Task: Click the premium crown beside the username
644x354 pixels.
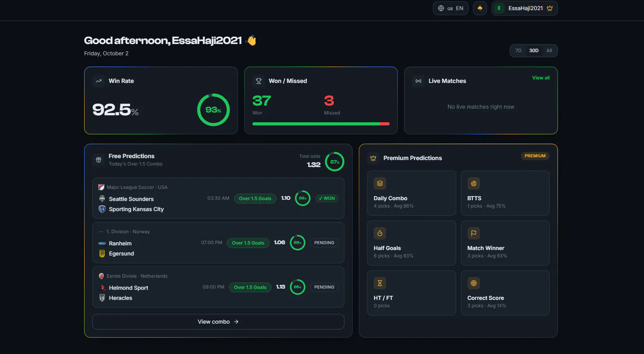Action: point(550,8)
